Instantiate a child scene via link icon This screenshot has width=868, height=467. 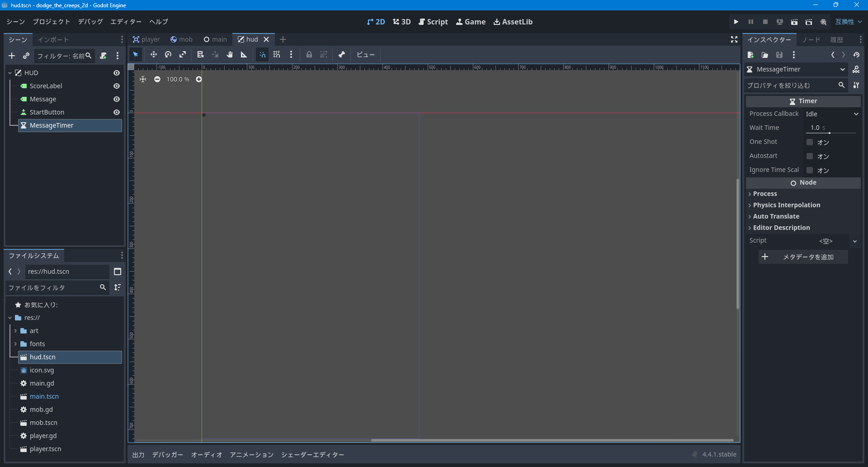pyautogui.click(x=26, y=56)
